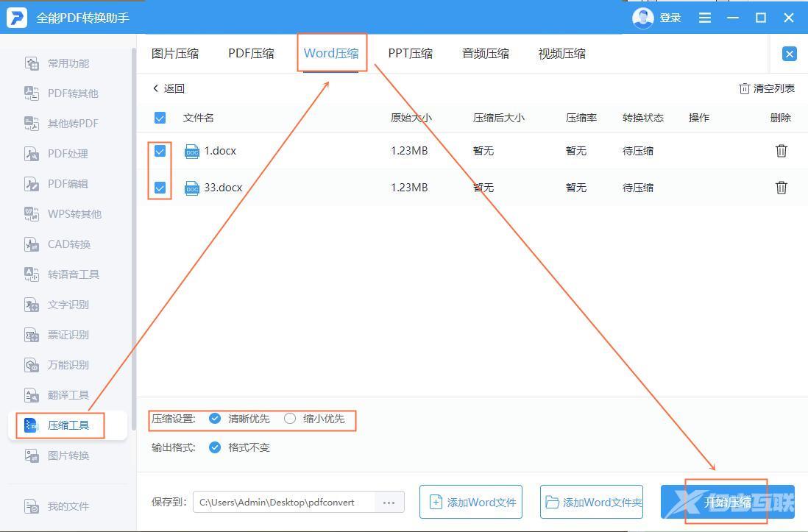Image resolution: width=808 pixels, height=532 pixels.
Task: Go to 我的文件 in sidebar
Action: (x=68, y=506)
